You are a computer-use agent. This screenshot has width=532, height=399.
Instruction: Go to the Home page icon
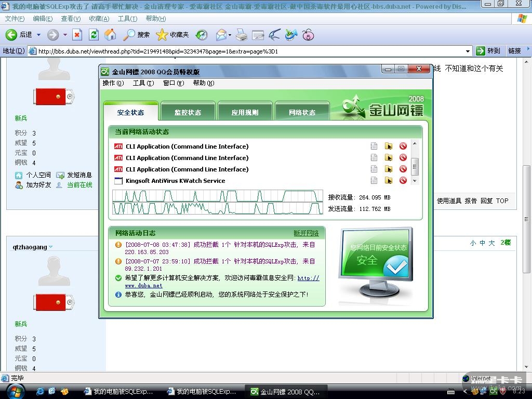click(x=110, y=35)
